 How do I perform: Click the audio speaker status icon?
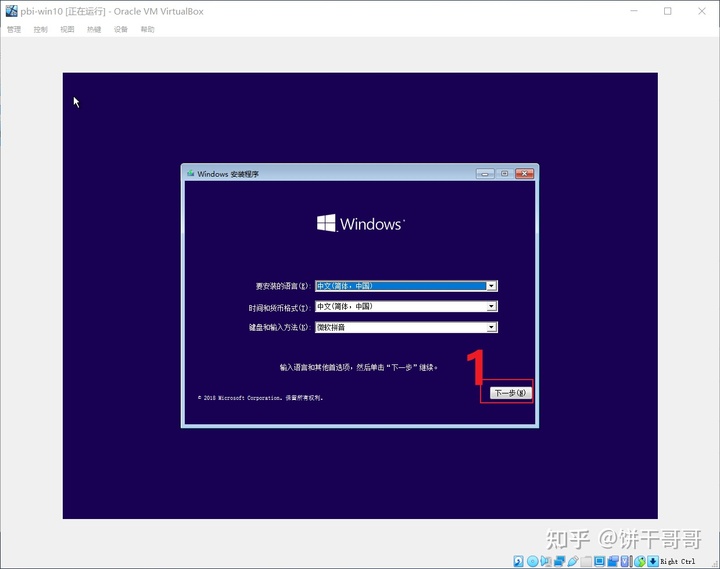[x=546, y=561]
